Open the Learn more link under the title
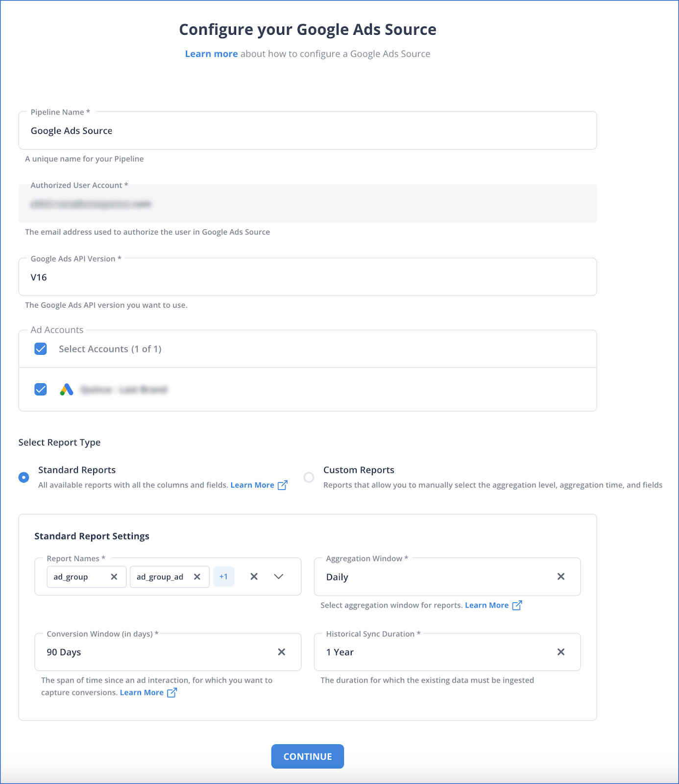Viewport: 679px width, 784px height. tap(211, 54)
